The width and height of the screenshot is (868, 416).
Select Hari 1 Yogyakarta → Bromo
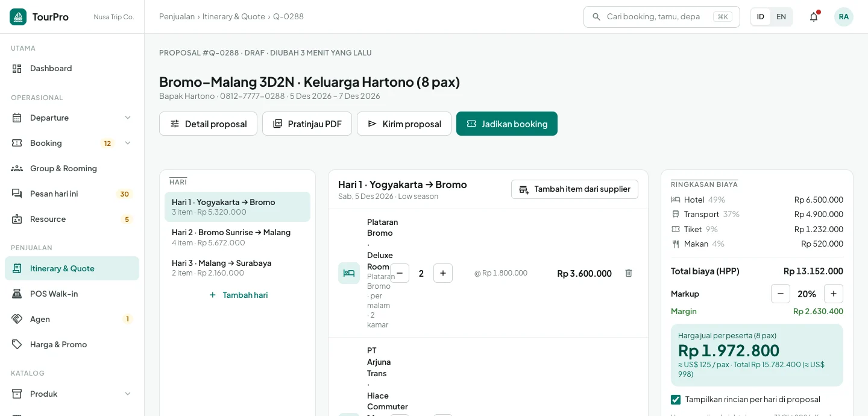click(x=237, y=207)
